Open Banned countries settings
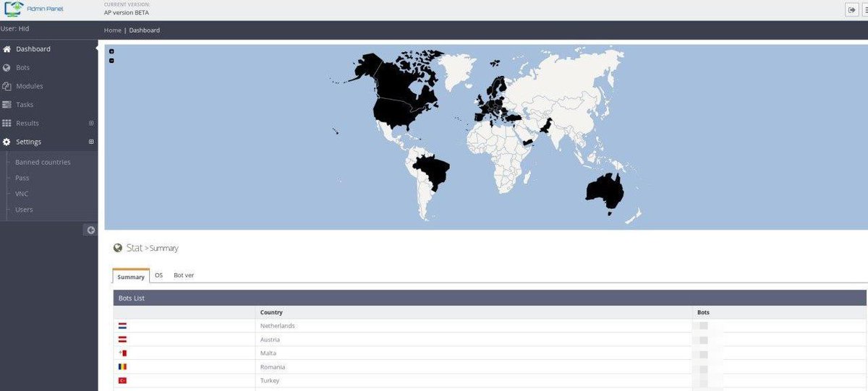Viewport: 868px width, 391px height. tap(43, 162)
